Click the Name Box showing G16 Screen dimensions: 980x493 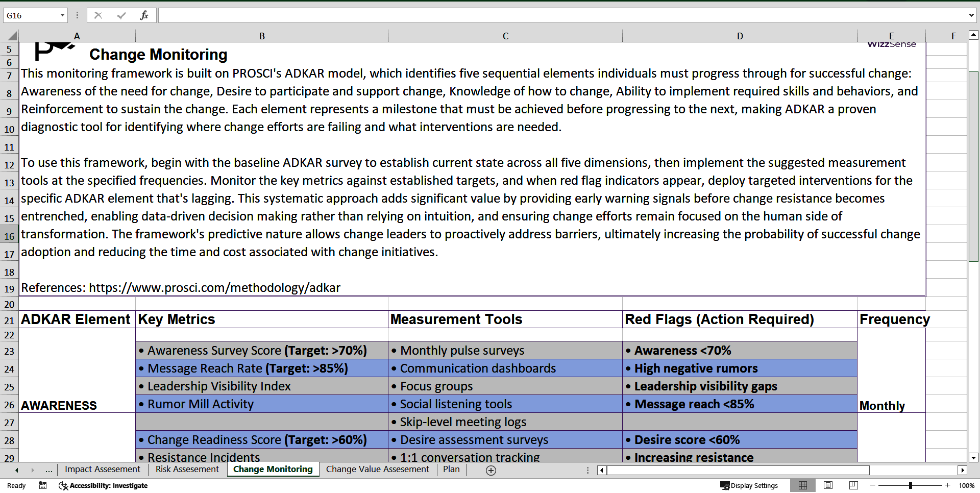(32, 15)
